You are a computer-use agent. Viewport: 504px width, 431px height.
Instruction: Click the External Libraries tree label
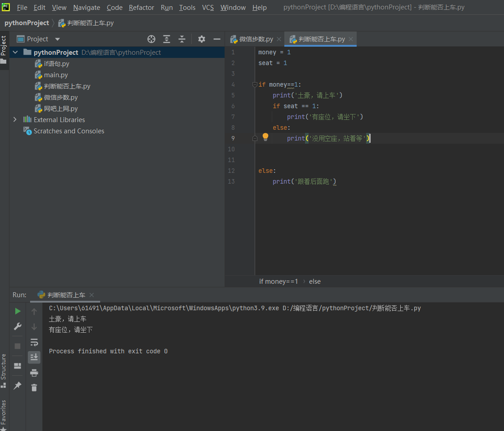click(x=59, y=120)
